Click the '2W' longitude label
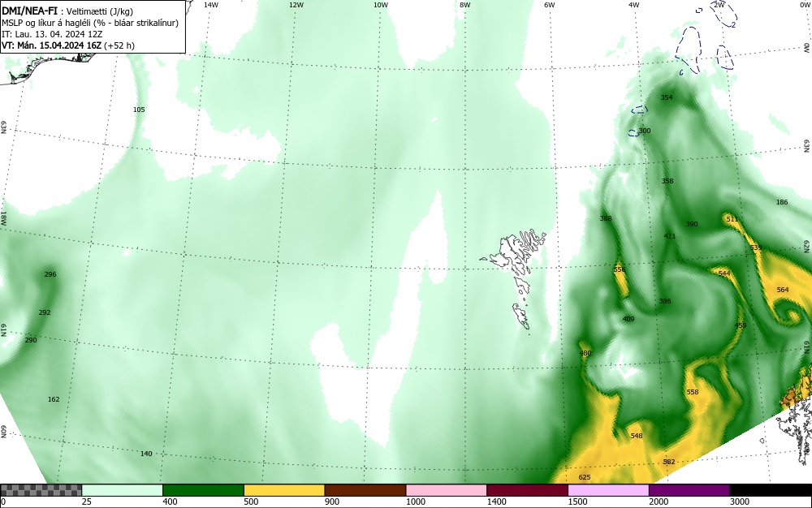Image resolution: width=812 pixels, height=508 pixels. pyautogui.click(x=719, y=5)
